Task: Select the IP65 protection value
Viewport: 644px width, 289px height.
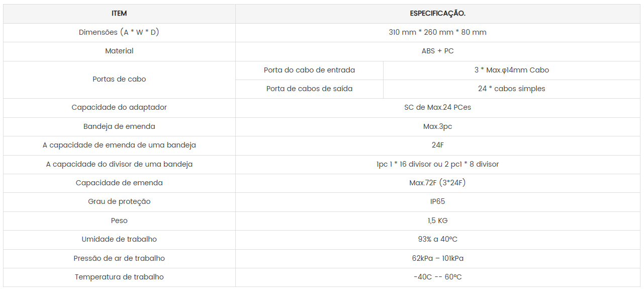Action: pos(438,201)
